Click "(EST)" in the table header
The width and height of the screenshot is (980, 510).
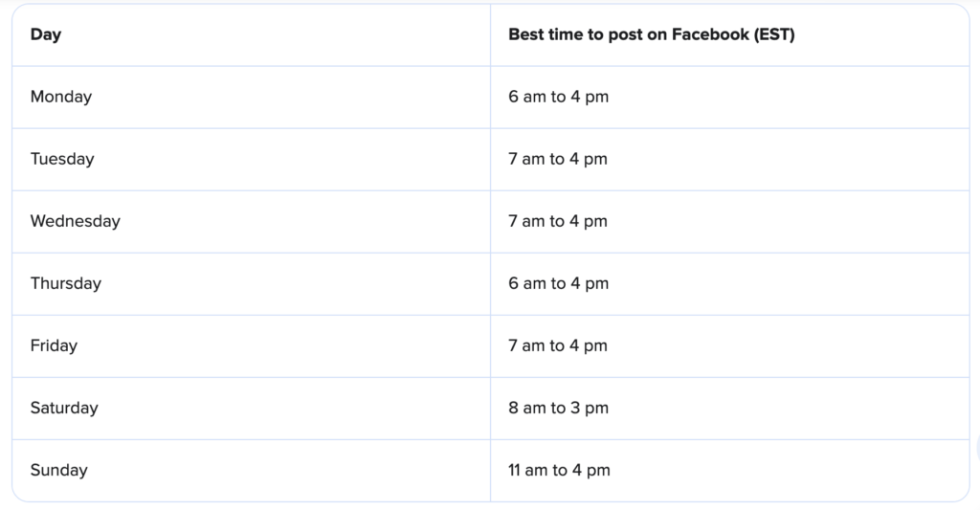pyautogui.click(x=774, y=34)
